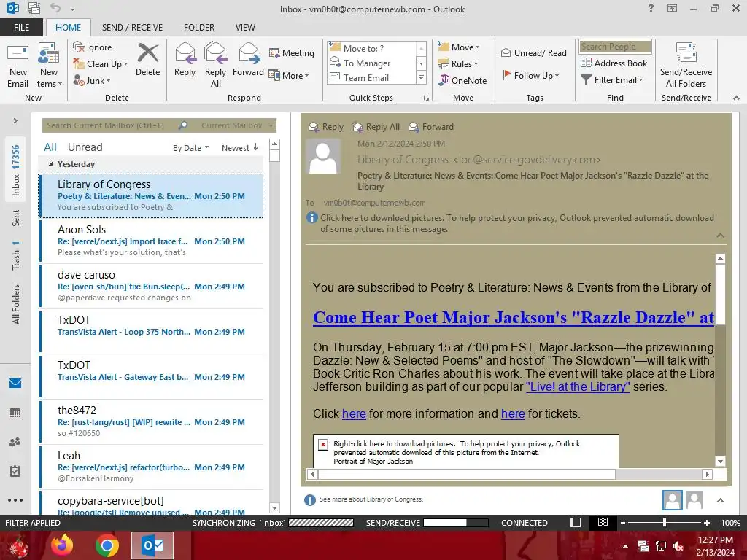Open Filter Email options

[x=612, y=80]
